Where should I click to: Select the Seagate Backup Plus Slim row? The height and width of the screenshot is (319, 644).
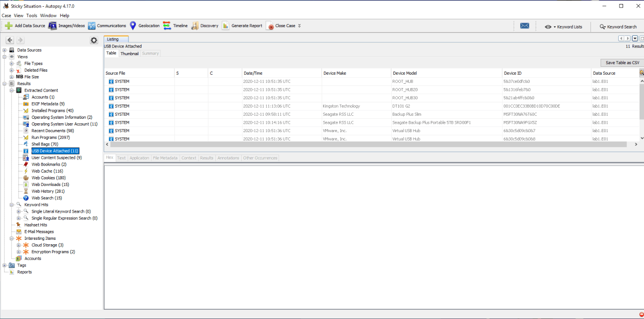tap(372, 114)
